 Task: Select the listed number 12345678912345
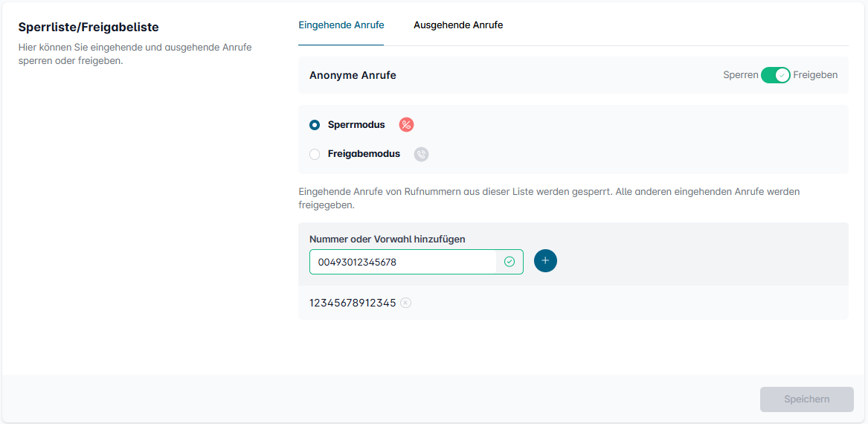[x=353, y=303]
